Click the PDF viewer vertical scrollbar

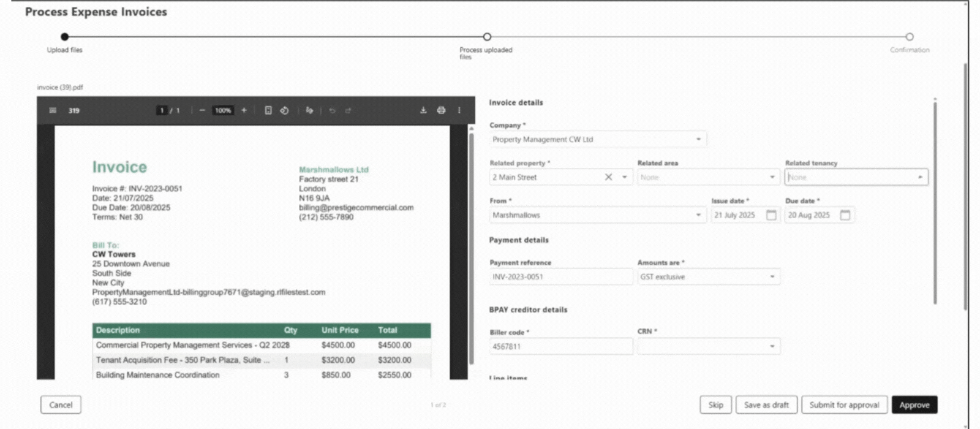pos(471,248)
